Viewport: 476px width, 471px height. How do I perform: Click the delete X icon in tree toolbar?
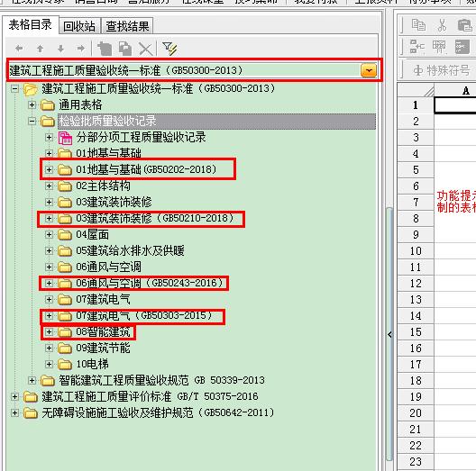(146, 49)
